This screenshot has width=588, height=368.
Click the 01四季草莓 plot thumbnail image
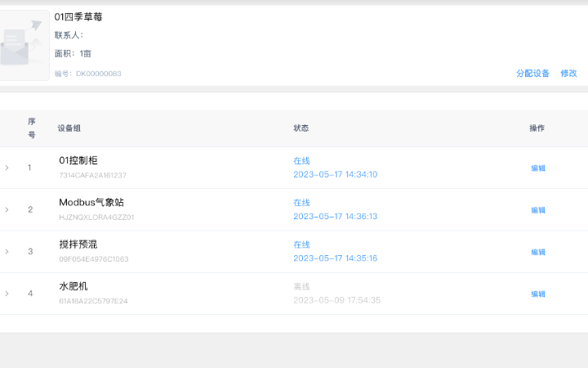(x=24, y=45)
